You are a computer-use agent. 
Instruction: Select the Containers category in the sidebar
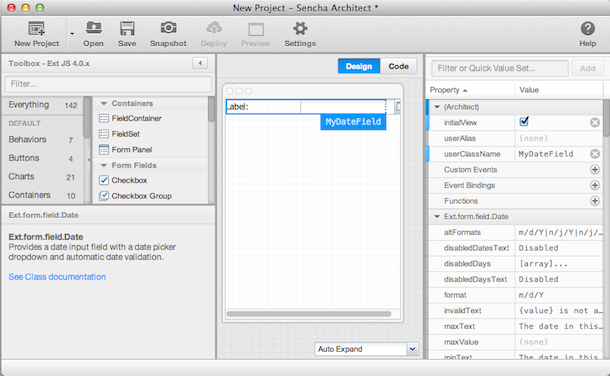tap(42, 195)
